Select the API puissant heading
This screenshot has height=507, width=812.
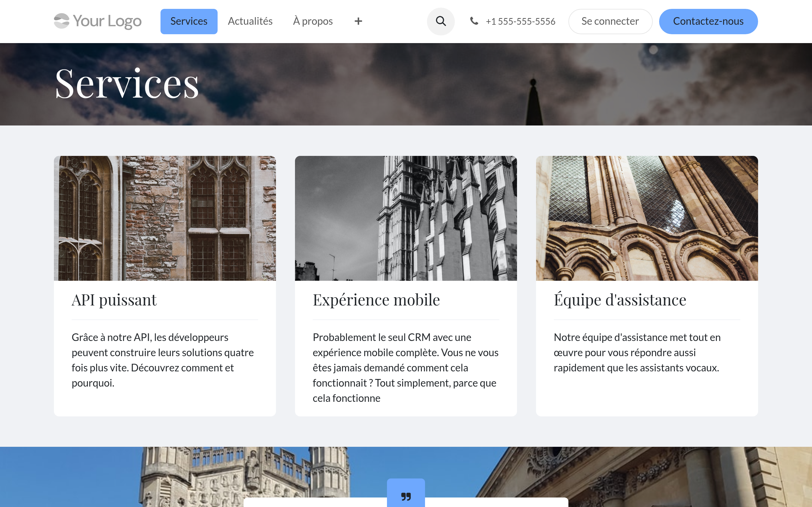114,300
